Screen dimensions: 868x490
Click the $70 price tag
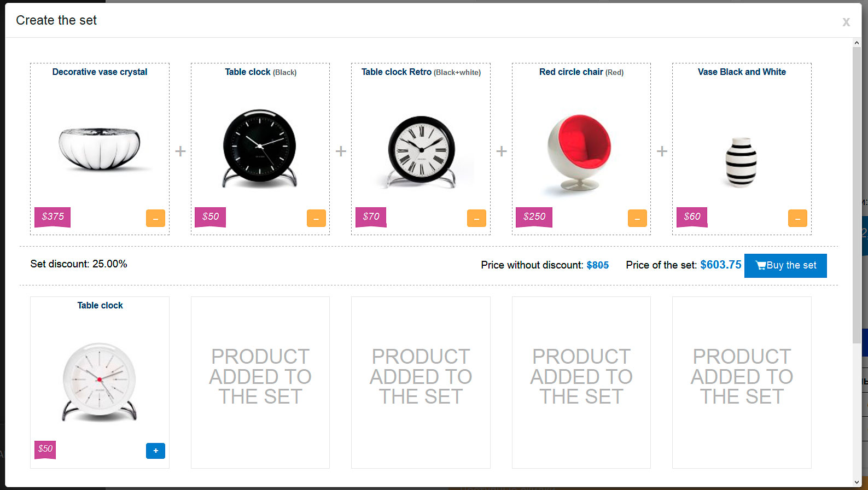[371, 217]
